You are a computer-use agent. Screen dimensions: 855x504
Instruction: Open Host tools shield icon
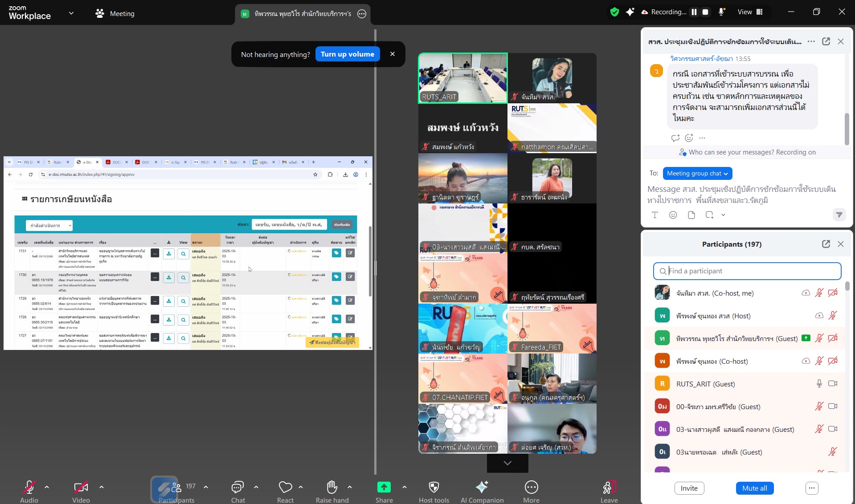(434, 488)
